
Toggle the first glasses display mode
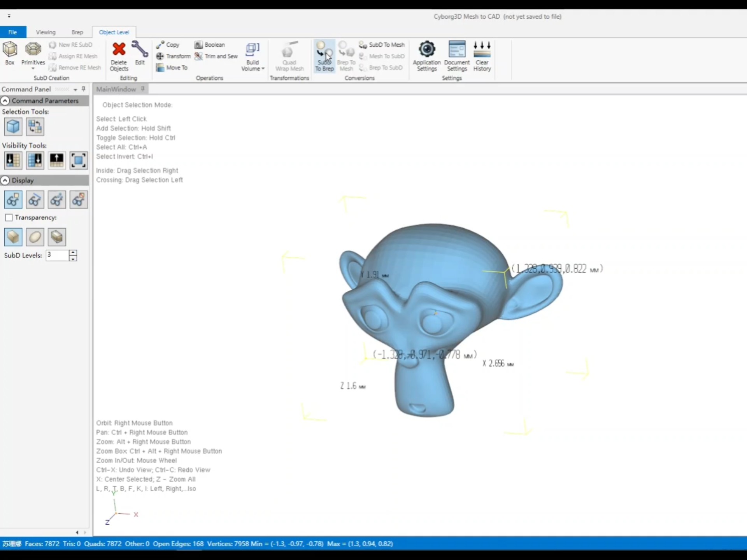coord(13,200)
